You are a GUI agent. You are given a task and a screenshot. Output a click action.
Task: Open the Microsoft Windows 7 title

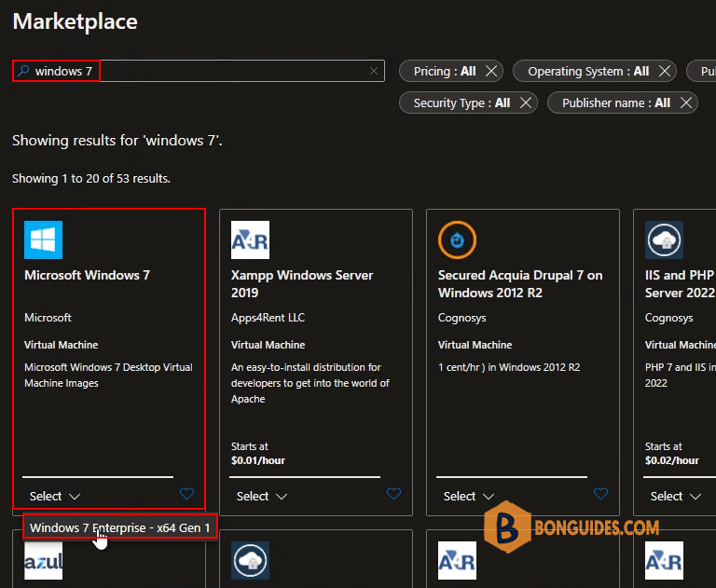87,275
